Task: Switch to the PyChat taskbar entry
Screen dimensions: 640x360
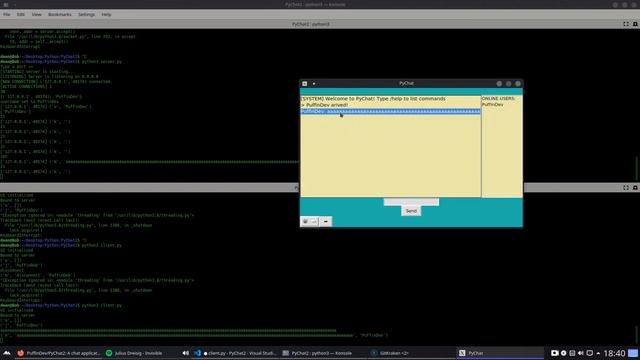Action: point(500,353)
